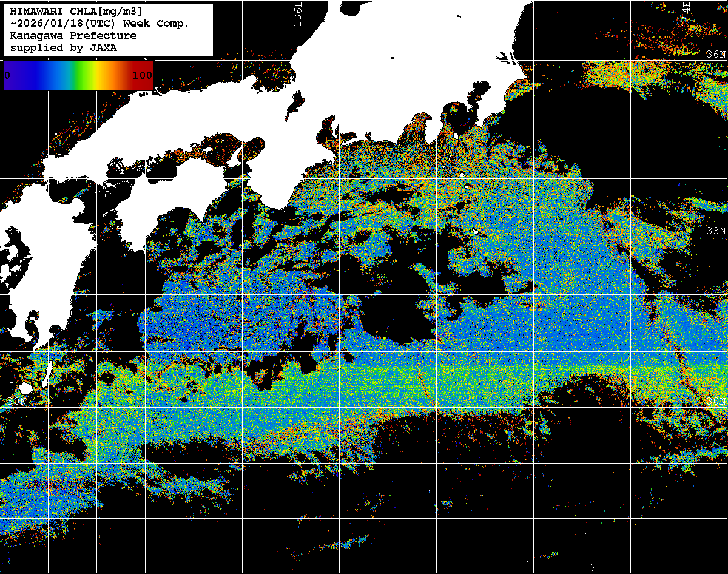Click the '36N' latitude label

pyautogui.click(x=716, y=54)
